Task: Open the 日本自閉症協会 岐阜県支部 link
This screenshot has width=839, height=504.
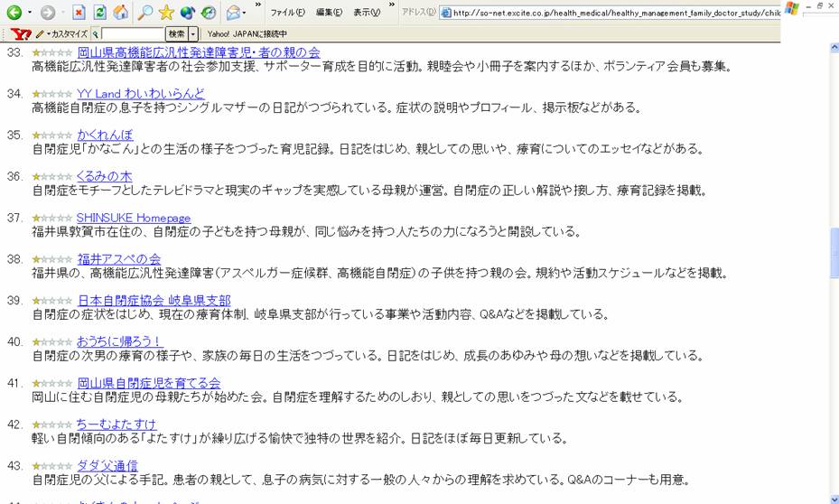Action: pos(154,300)
